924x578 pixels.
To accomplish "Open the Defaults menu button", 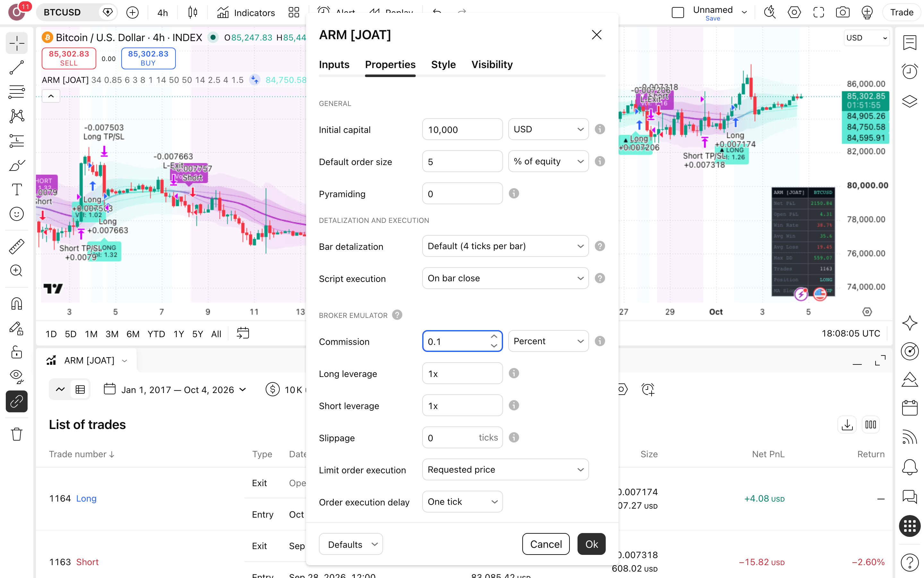I will point(351,544).
